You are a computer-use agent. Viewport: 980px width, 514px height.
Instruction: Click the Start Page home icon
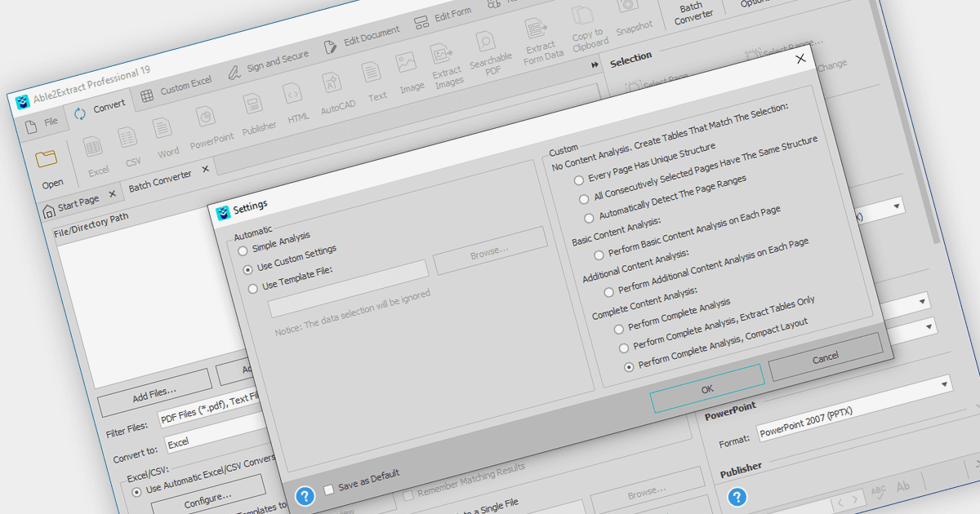49,211
